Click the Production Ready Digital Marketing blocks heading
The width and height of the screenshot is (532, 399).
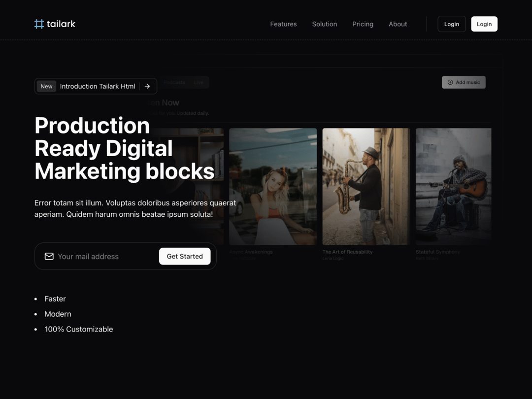pos(125,148)
